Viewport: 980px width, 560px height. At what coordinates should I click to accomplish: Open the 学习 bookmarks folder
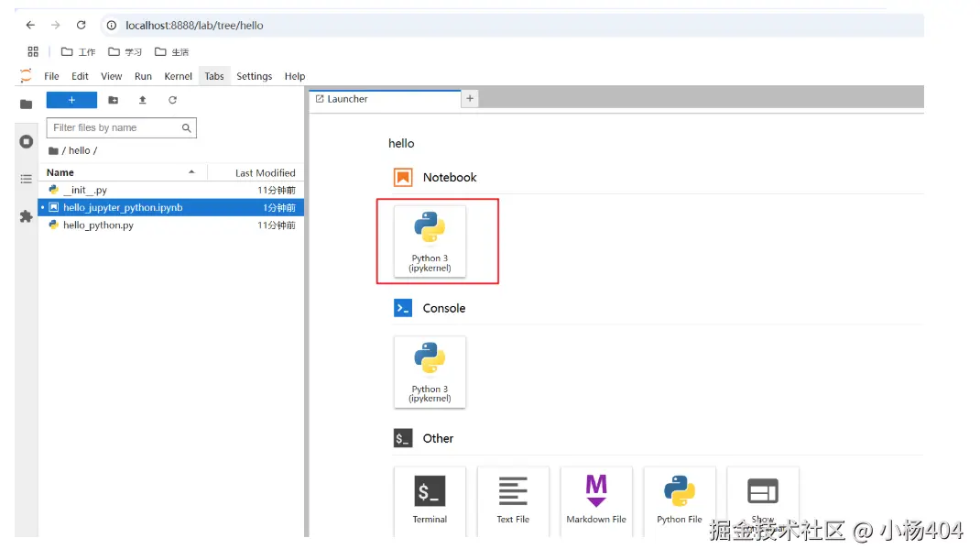[x=125, y=52]
